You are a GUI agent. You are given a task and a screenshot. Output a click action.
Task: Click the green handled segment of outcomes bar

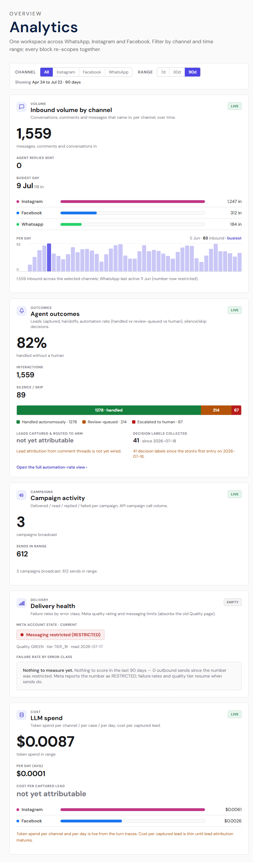[109, 410]
